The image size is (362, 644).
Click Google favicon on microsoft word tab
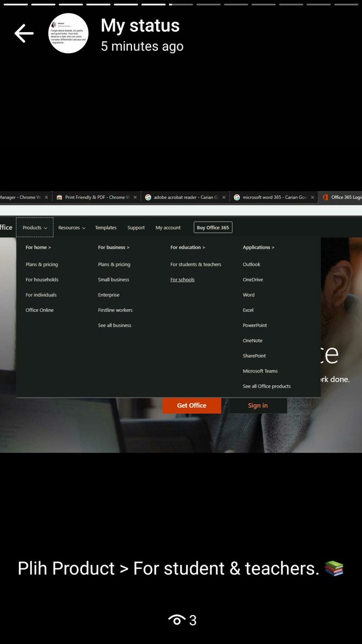237,197
